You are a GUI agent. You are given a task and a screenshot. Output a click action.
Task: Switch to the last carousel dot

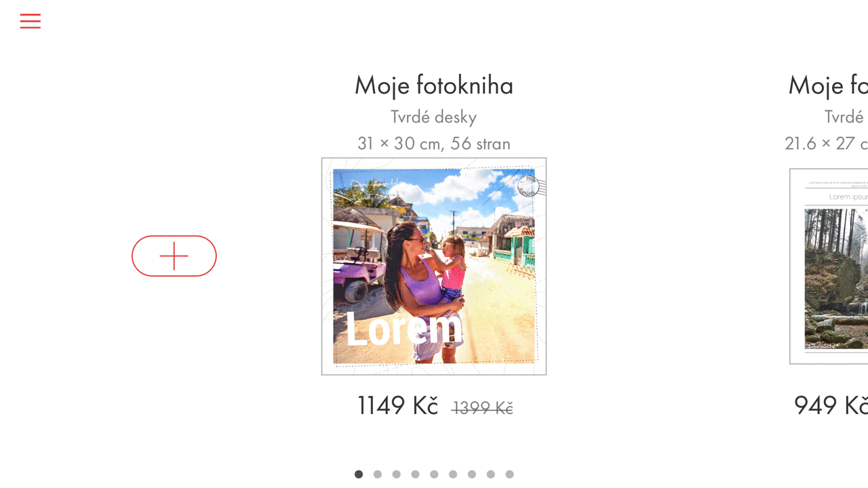coord(510,474)
